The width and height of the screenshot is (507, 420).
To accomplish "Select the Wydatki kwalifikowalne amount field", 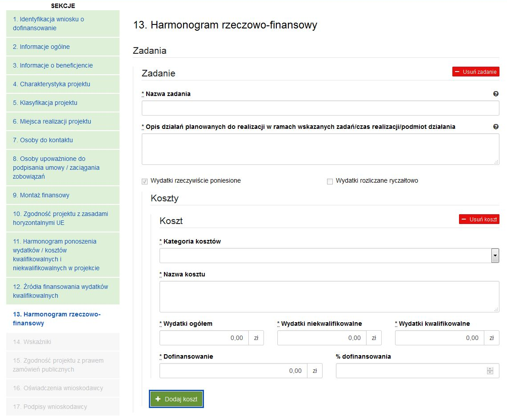I will [439, 338].
